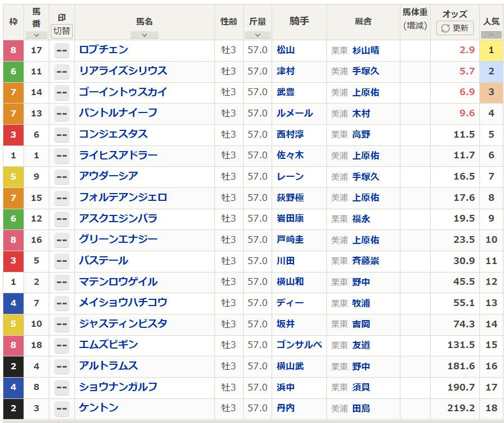Image resolution: width=504 pixels, height=423 pixels.
Task: Sort by 斤量 using the dropdown arrow
Action: (258, 35)
